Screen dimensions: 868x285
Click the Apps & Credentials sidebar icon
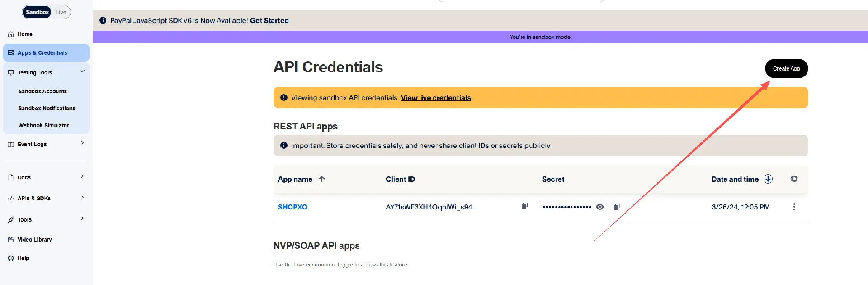click(11, 53)
